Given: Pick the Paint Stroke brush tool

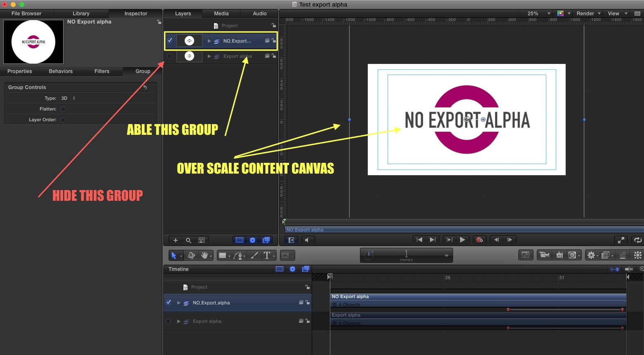Looking at the screenshot, I should 254,256.
